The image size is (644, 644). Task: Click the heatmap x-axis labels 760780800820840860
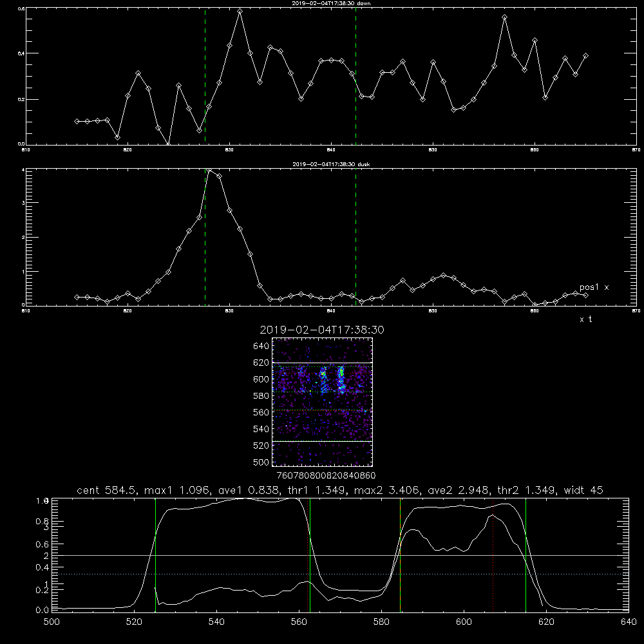[x=326, y=475]
